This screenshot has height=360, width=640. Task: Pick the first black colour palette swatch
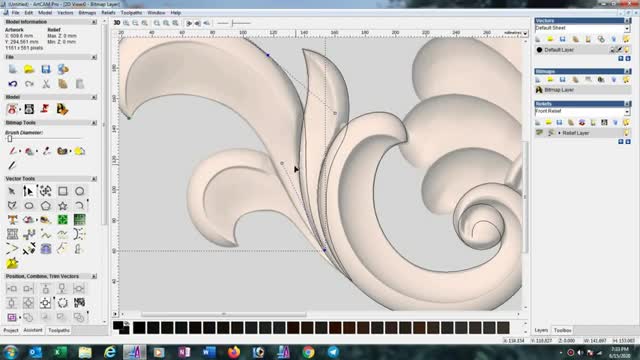139,328
